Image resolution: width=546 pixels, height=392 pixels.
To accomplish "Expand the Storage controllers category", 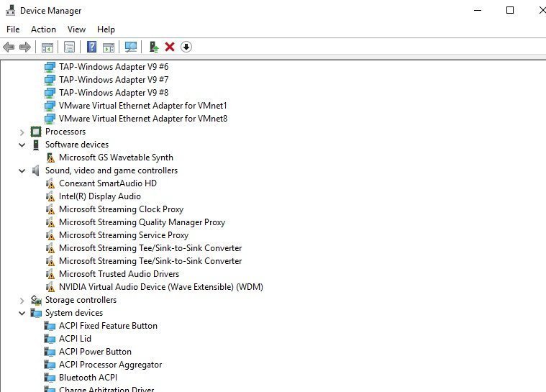I will [22, 301].
